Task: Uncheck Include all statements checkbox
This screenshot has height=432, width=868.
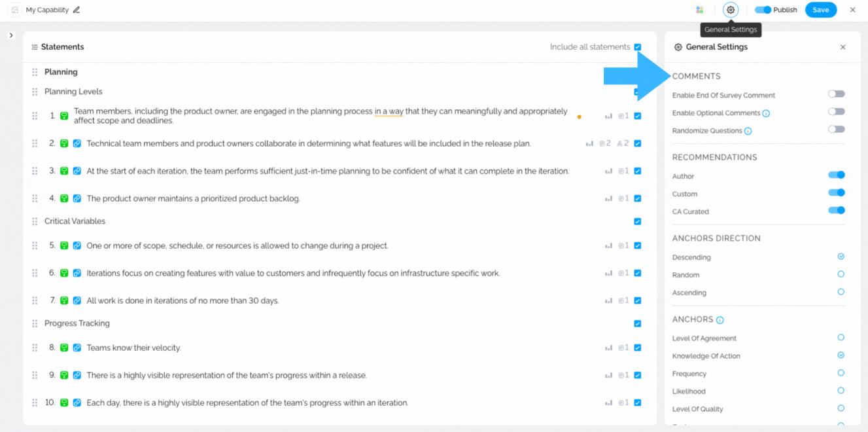Action: click(638, 47)
